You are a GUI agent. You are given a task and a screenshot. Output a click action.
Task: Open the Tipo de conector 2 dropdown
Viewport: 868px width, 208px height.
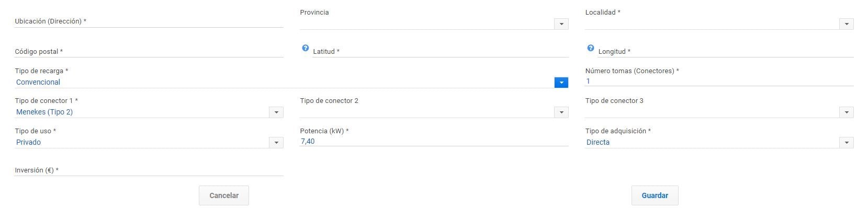click(561, 112)
